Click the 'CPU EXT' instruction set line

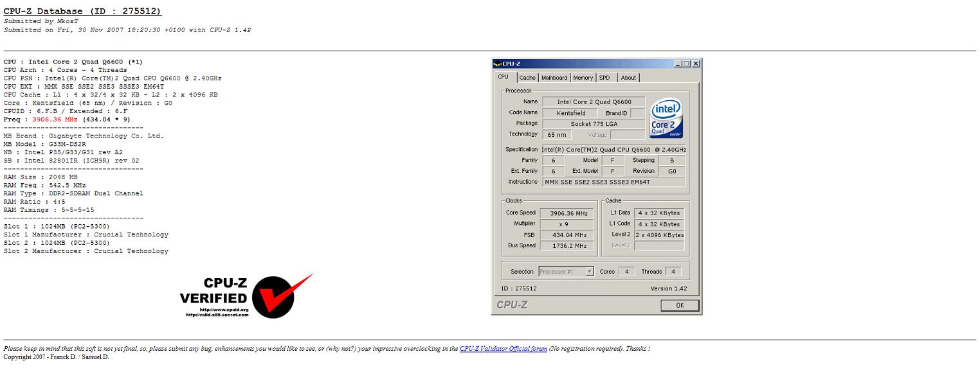coord(84,87)
